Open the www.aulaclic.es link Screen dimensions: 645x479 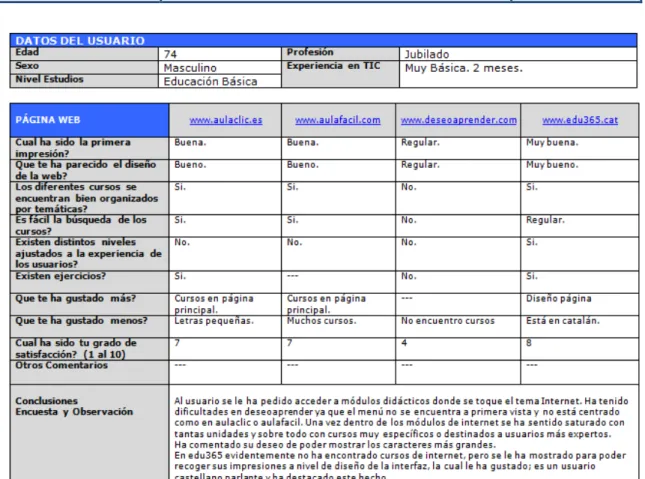pyautogui.click(x=225, y=120)
